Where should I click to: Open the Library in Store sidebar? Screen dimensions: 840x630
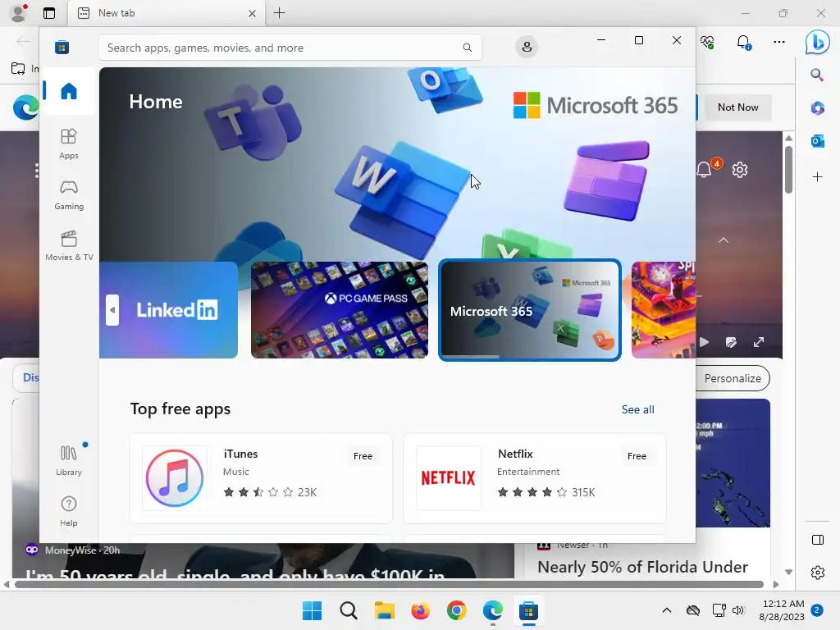point(69,461)
